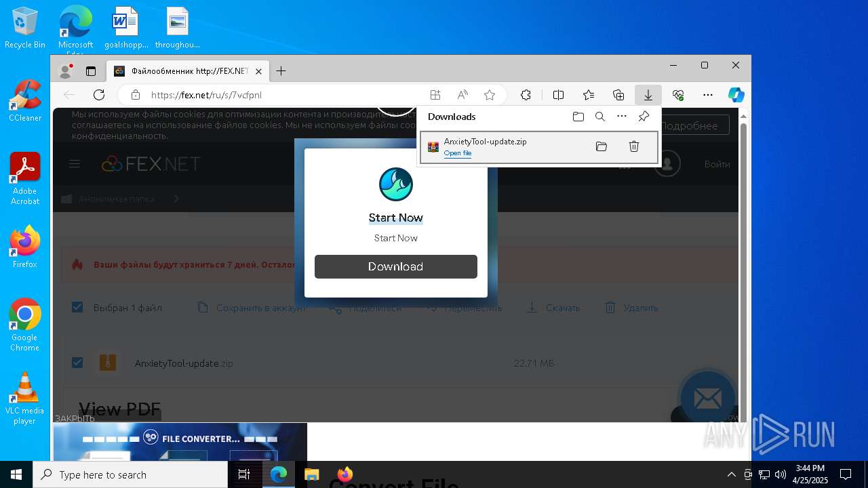Image resolution: width=868 pixels, height=488 pixels.
Task: Select the VLC media player desktop icon
Action: coord(25,399)
